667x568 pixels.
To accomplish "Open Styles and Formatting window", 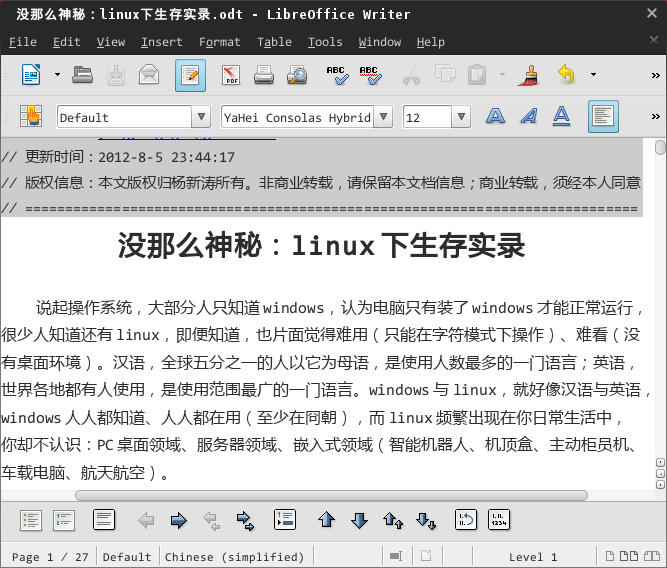I will click(x=31, y=116).
